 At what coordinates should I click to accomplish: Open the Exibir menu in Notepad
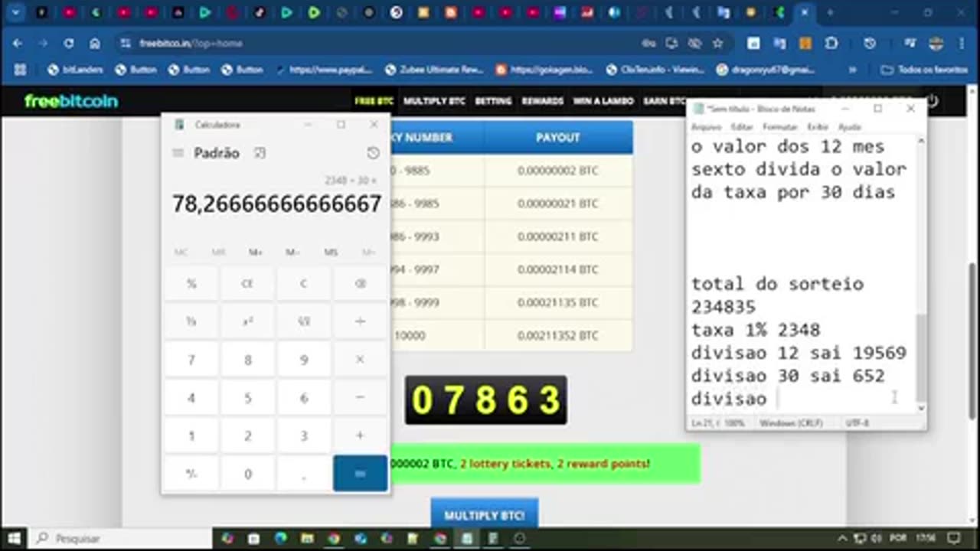pos(818,127)
